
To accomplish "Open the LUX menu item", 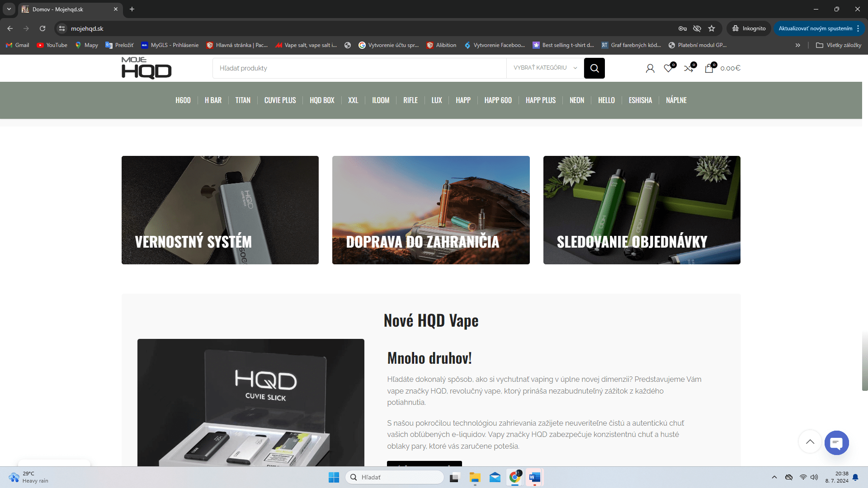I will click(x=437, y=100).
